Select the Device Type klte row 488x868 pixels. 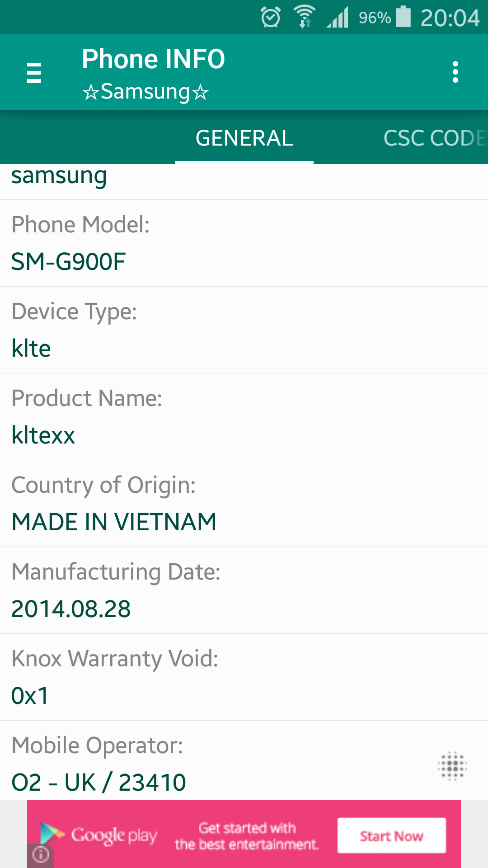[244, 330]
